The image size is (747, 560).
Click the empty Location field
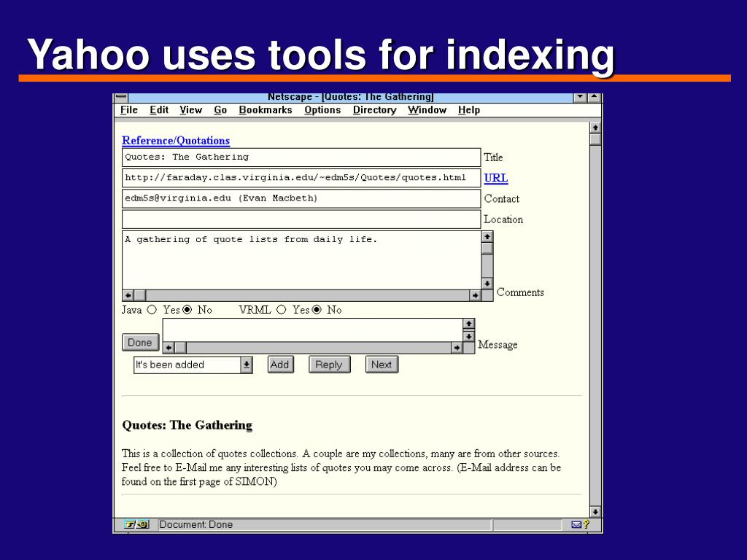click(301, 219)
